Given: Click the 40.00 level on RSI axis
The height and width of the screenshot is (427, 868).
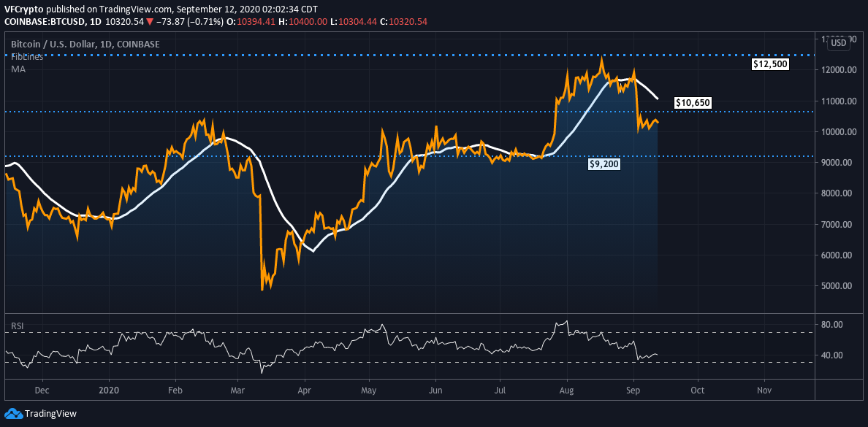Looking at the screenshot, I should click(834, 355).
